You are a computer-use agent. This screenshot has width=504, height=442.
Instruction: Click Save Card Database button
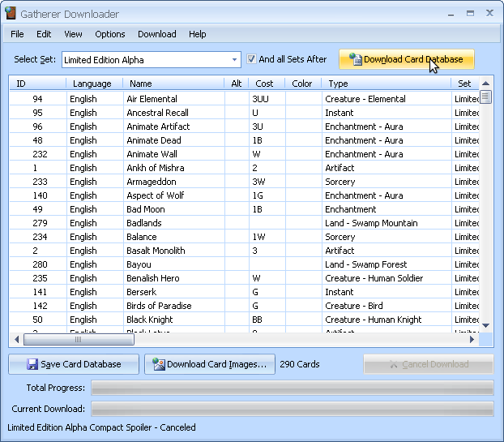(x=74, y=364)
